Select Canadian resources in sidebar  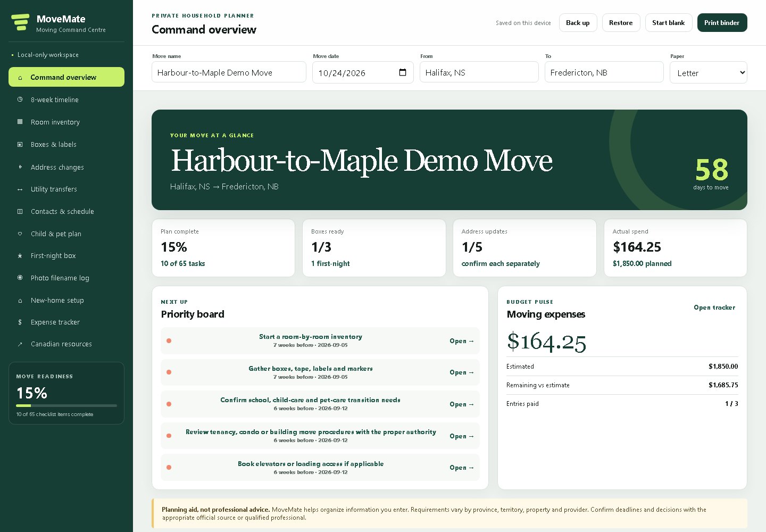point(66,344)
